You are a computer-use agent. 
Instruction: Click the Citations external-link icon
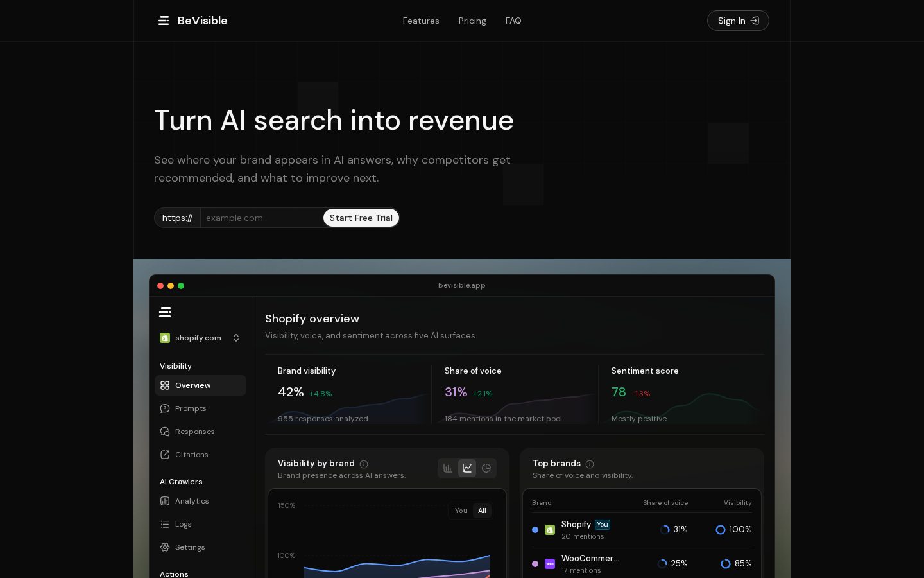(x=165, y=455)
